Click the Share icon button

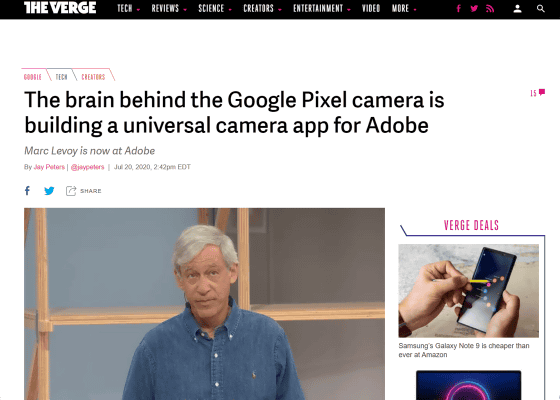click(84, 191)
